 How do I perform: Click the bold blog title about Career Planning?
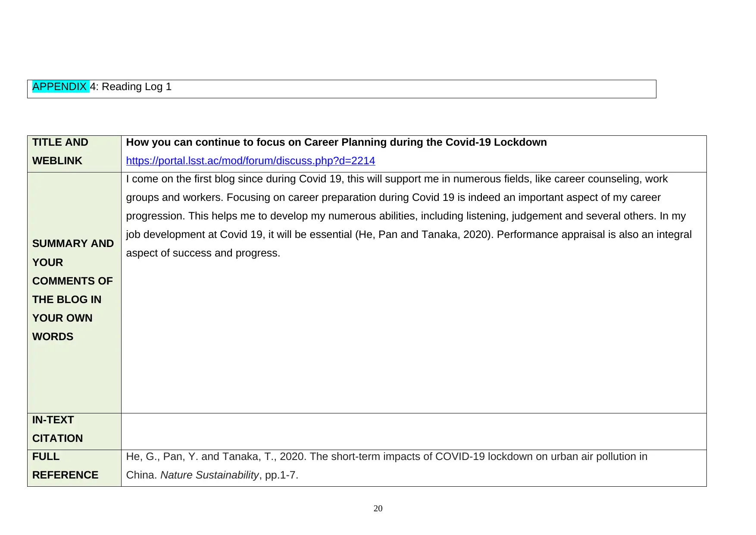coord(336,142)
